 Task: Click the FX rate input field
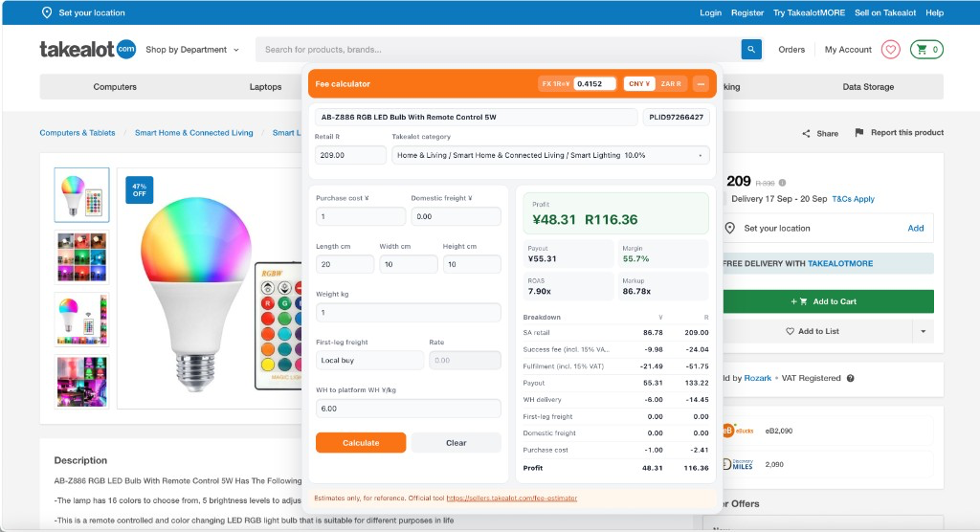point(594,84)
